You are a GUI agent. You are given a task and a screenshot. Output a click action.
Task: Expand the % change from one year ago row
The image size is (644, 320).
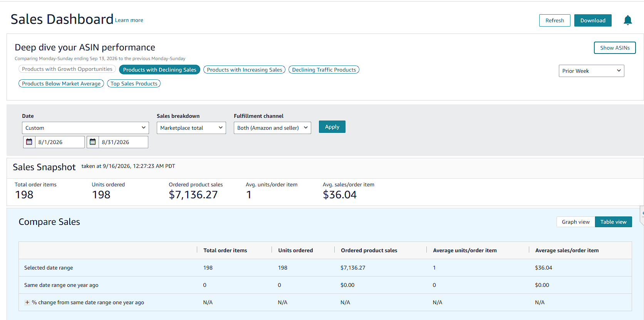point(27,303)
